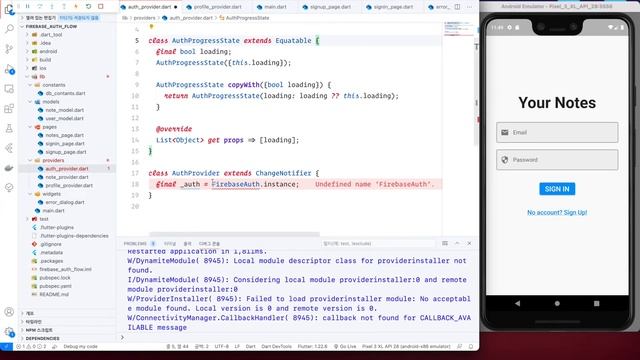Image resolution: width=640 pixels, height=360 pixels.
Task: Open the Extensions view
Action: tap(9, 109)
